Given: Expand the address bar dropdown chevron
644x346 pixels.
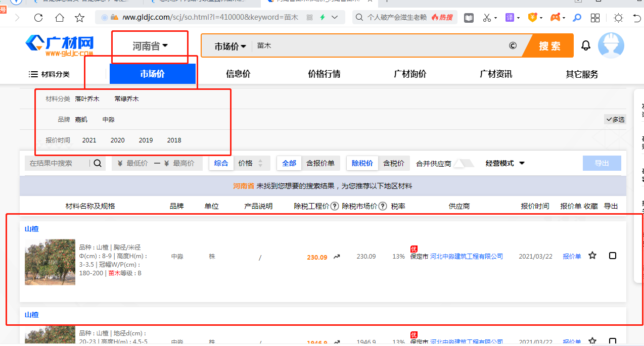Looking at the screenshot, I should tap(335, 17).
